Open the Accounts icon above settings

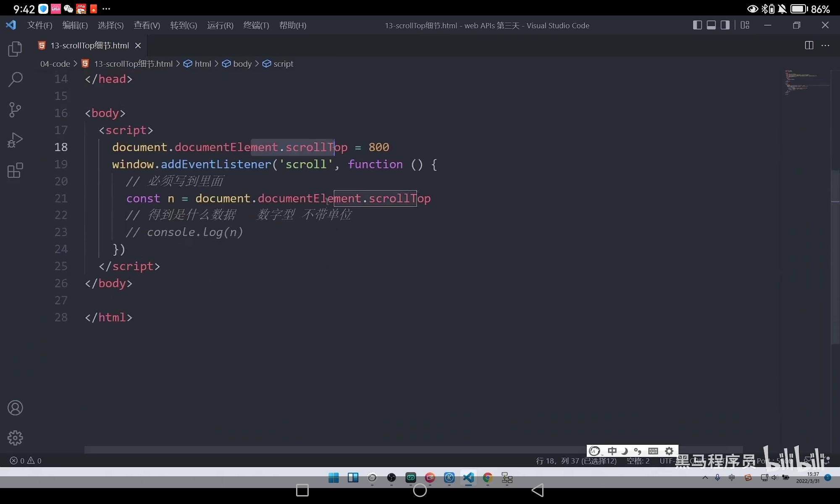(x=15, y=408)
